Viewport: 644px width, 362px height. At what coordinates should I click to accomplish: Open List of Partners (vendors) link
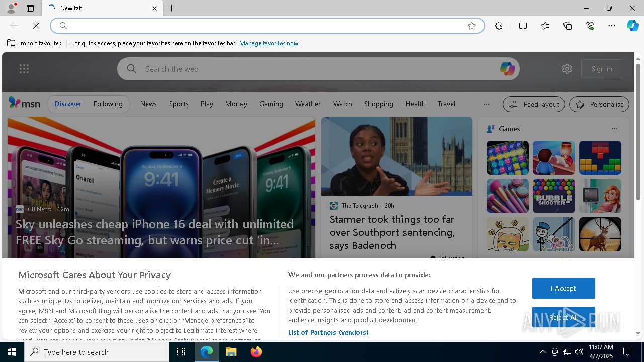coord(329,332)
